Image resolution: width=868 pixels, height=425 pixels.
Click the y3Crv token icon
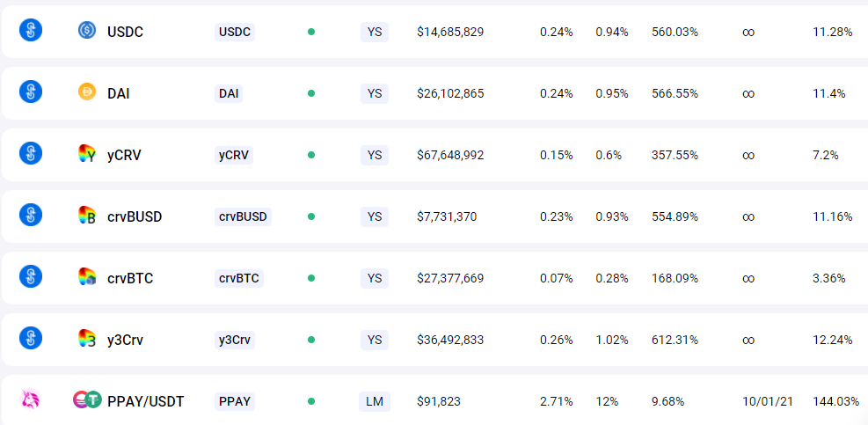pos(87,340)
